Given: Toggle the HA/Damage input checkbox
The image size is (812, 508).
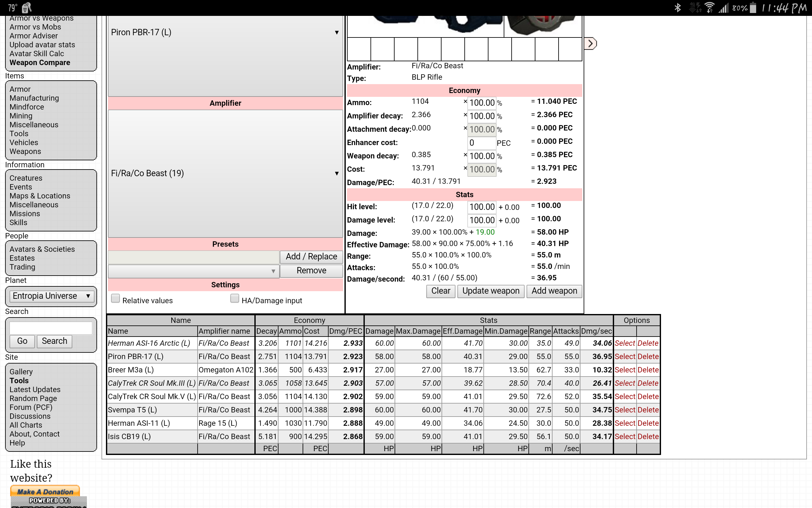Looking at the screenshot, I should click(x=234, y=298).
